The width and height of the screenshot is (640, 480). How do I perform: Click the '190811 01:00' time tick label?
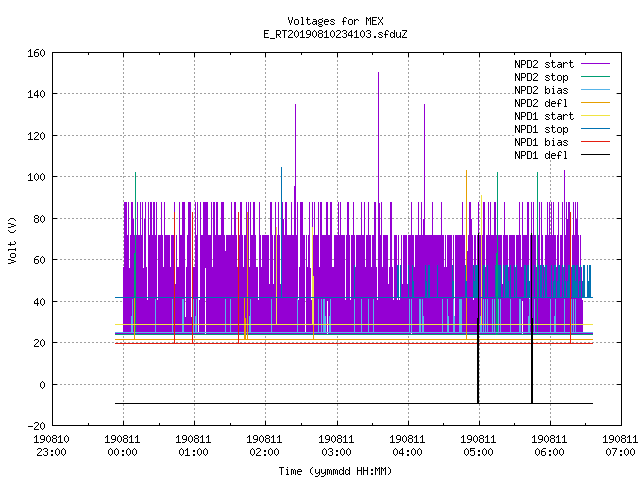[193, 446]
